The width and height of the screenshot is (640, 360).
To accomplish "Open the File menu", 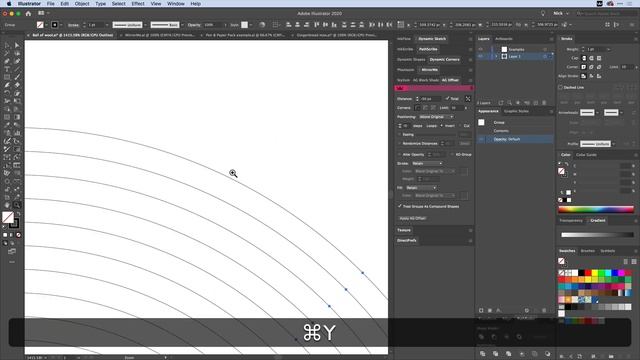I will 51,4.
